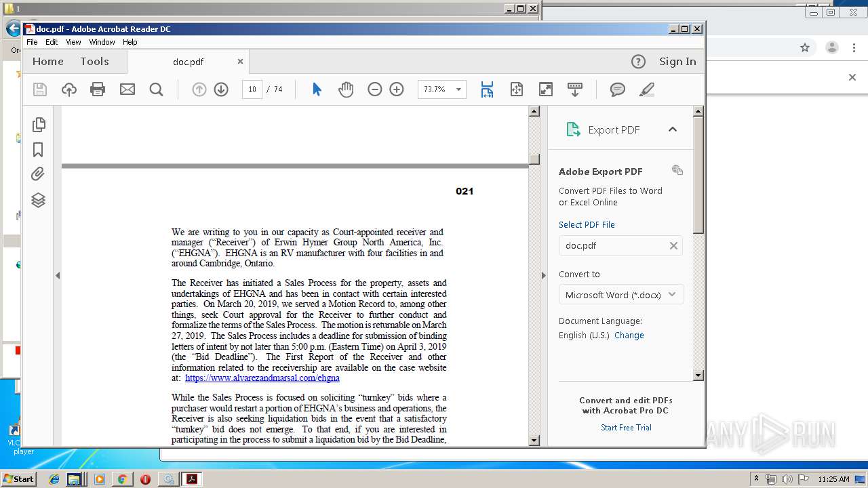
Task: Go to the previous page with the up arrow
Action: coord(199,89)
